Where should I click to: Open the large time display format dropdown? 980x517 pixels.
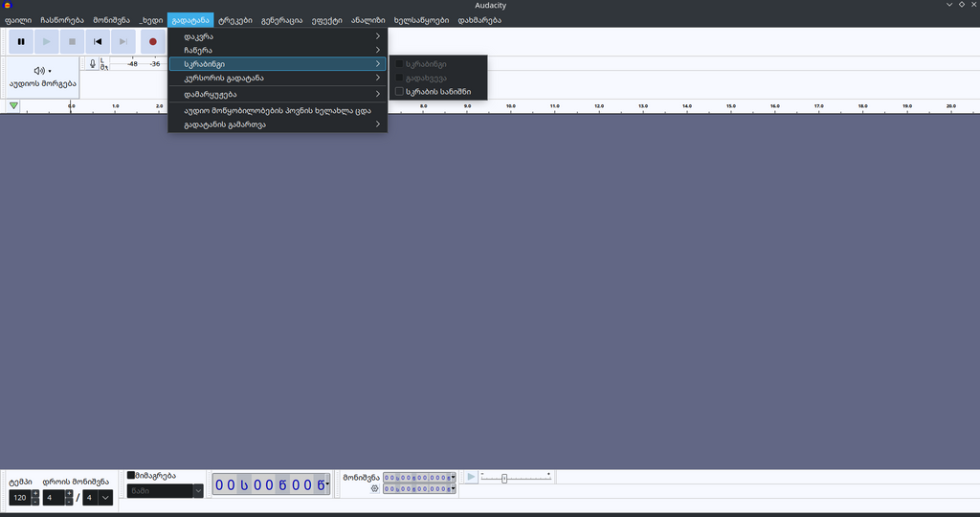click(x=327, y=483)
